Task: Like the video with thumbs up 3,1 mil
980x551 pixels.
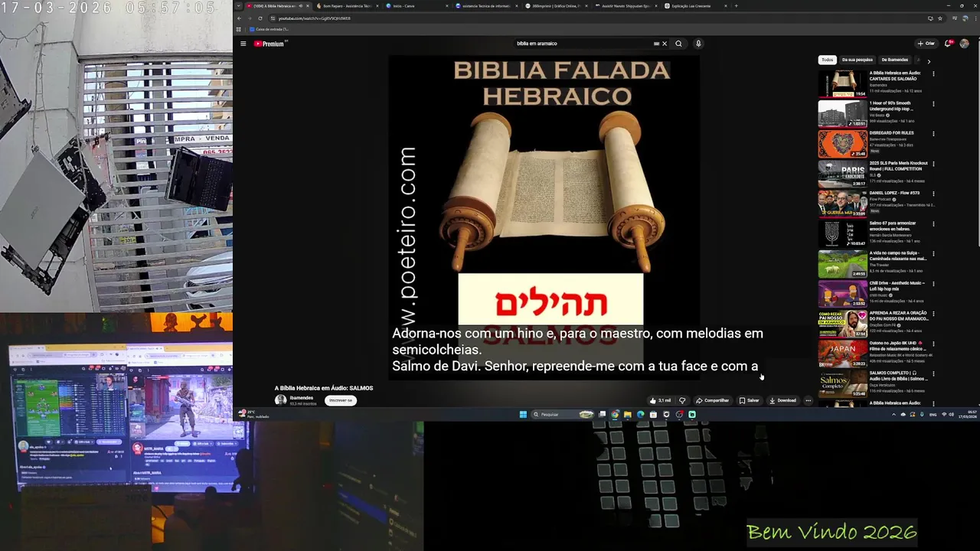Action: click(659, 400)
